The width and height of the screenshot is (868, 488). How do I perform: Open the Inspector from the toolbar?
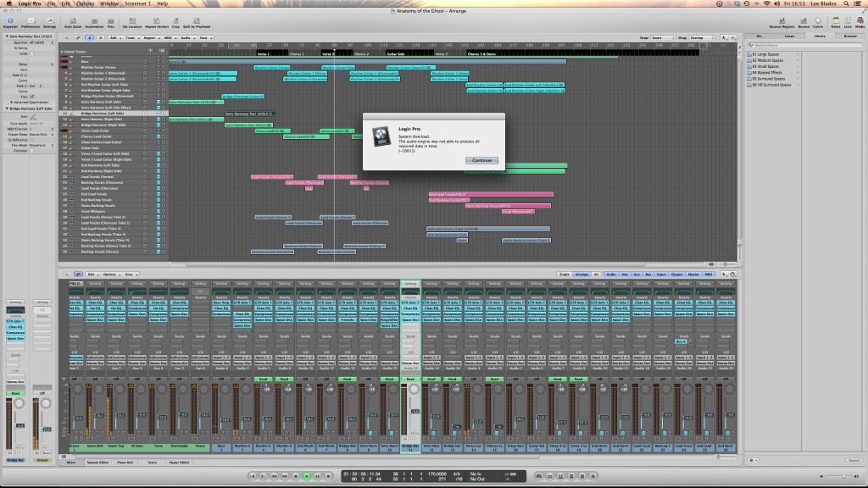10,22
